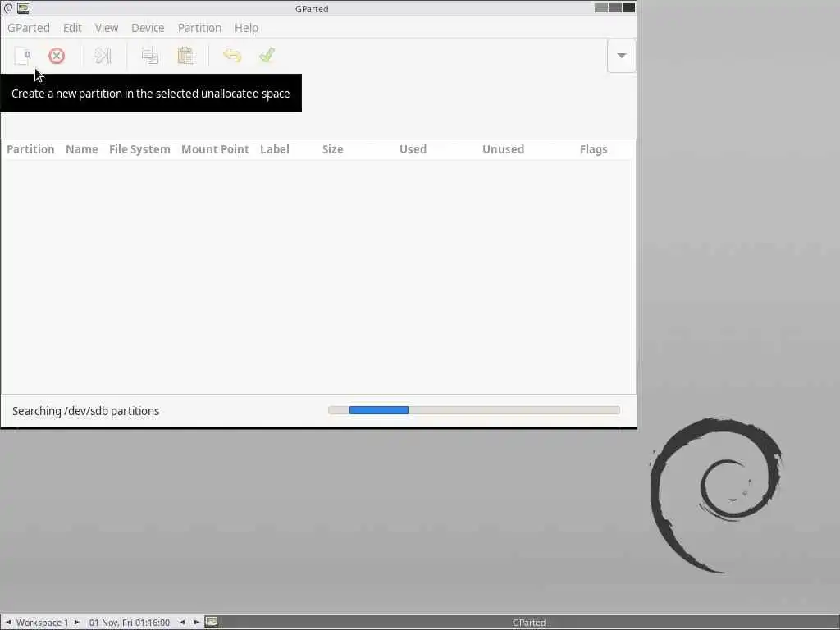This screenshot has width=840, height=630.
Task: Click the left arrow after the taskbar clock
Action: coord(182,622)
